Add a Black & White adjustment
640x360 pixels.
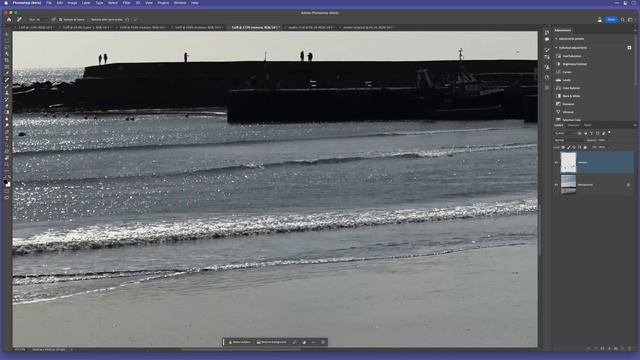[569, 96]
